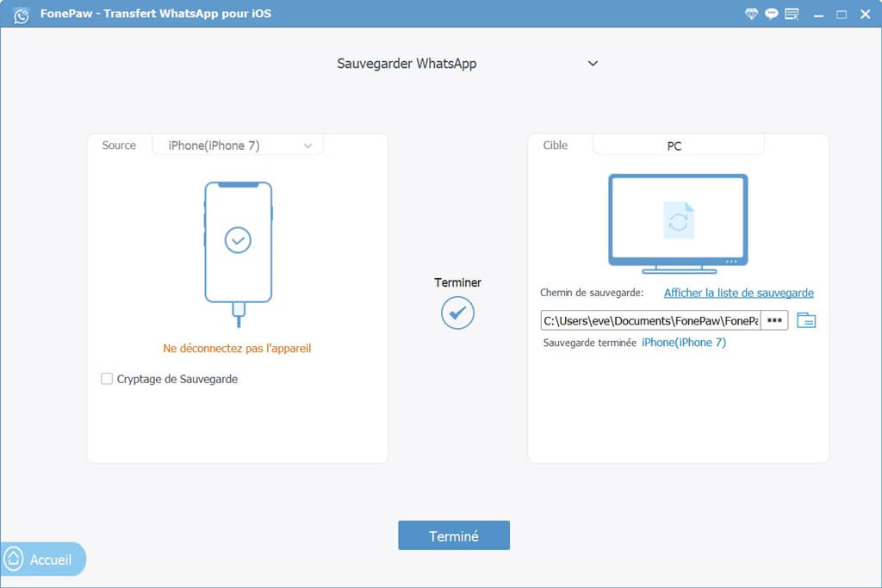
Task: Click the PC monitor illustration
Action: [x=678, y=224]
